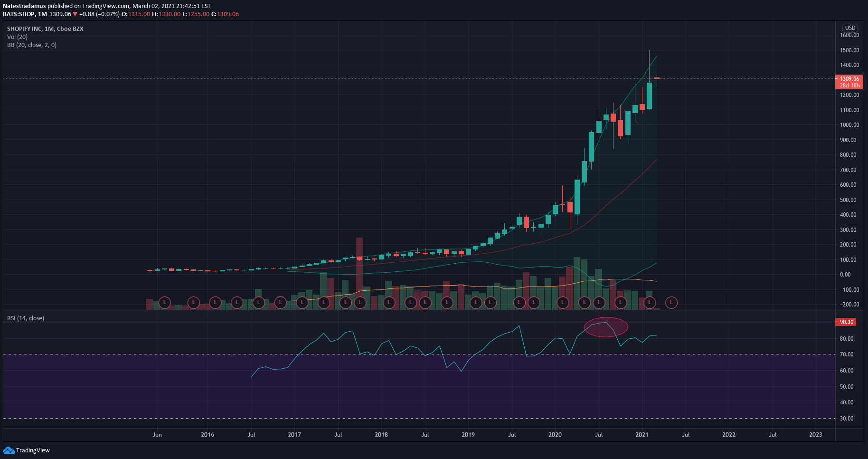Open the USD currency selector on the price axis

(x=850, y=28)
